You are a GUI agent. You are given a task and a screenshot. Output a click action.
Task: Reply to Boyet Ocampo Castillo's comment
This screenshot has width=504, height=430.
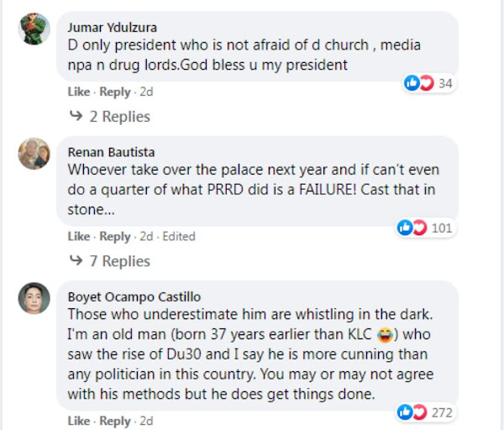[x=115, y=421]
